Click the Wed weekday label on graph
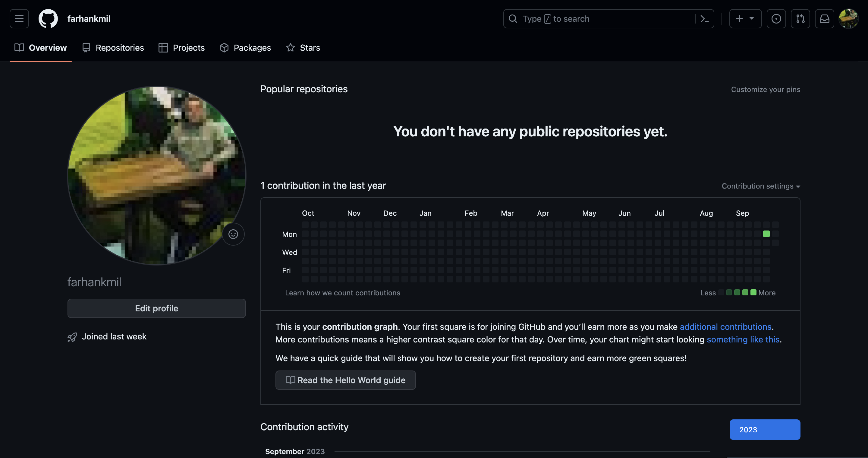This screenshot has height=458, width=868. 289,252
